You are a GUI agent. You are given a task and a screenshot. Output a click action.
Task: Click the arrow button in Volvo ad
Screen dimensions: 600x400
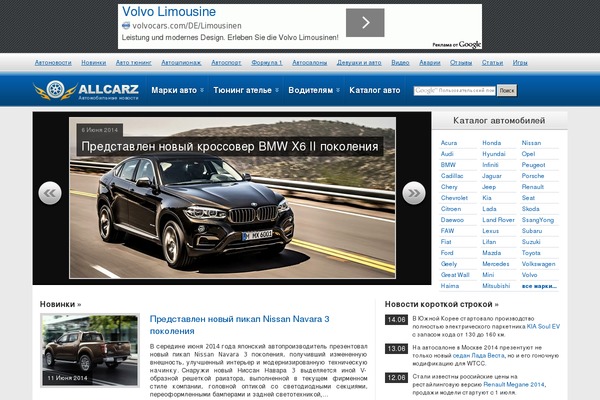[365, 23]
